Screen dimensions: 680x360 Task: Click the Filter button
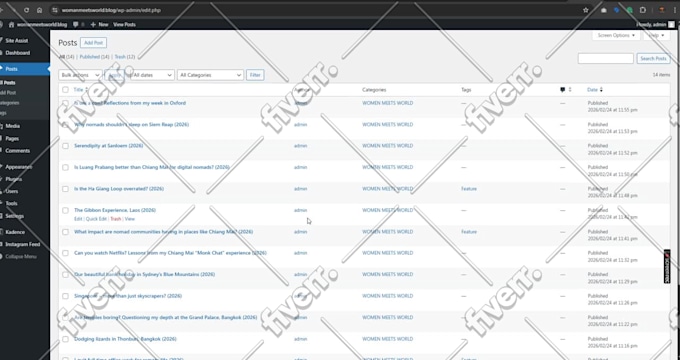tap(255, 75)
